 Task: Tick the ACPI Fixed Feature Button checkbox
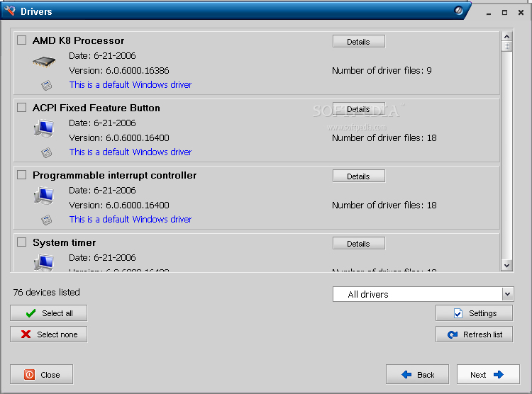(x=22, y=108)
